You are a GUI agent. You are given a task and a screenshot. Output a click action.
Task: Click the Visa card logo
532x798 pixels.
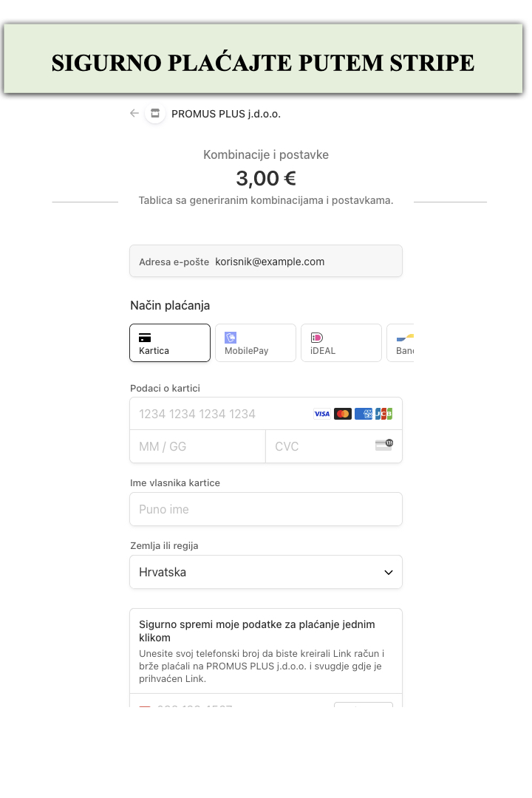(321, 414)
